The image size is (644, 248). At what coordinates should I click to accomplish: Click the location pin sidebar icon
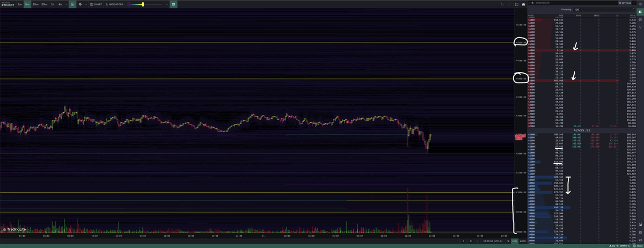640,26
